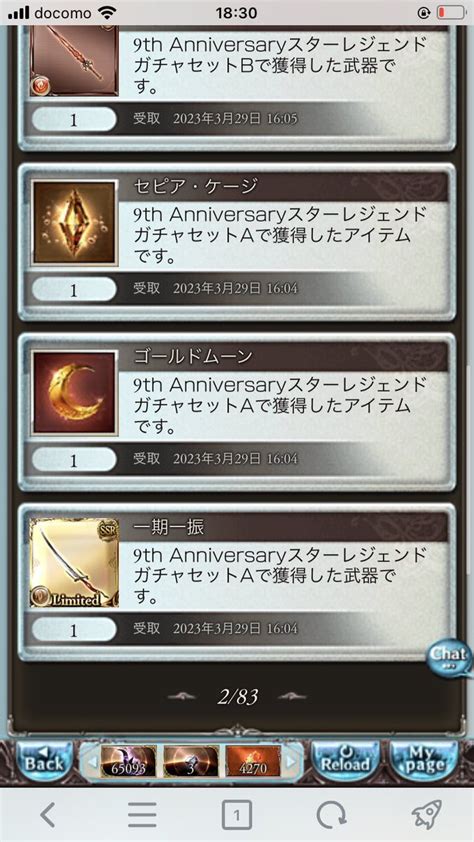Tap the browser refresh icon
Image resolution: width=474 pixels, height=842 pixels.
pyautogui.click(x=331, y=816)
